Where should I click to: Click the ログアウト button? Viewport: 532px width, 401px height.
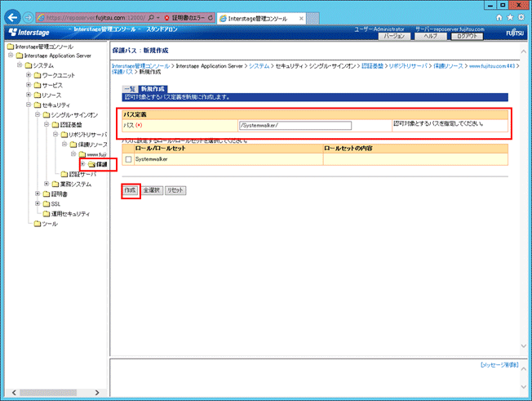[x=468, y=37]
